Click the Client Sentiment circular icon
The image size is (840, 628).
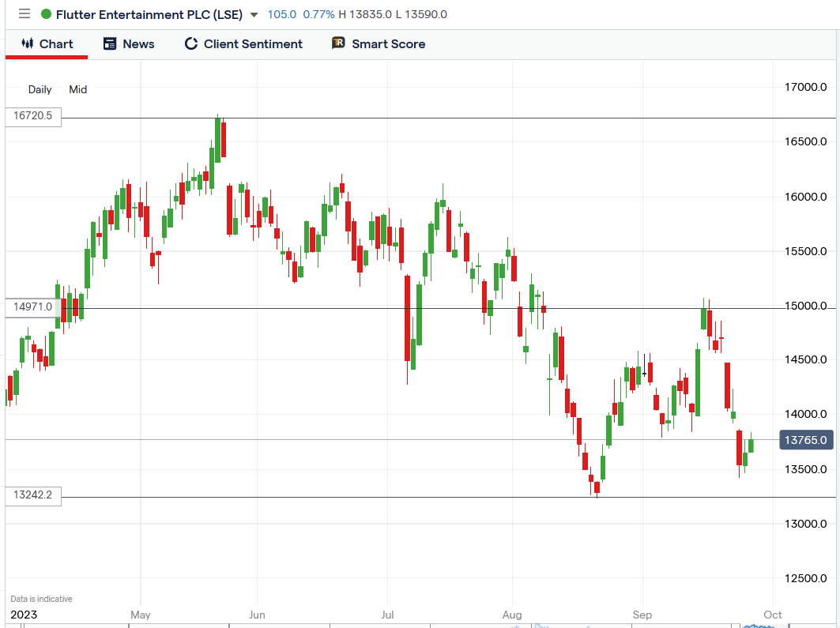click(191, 44)
